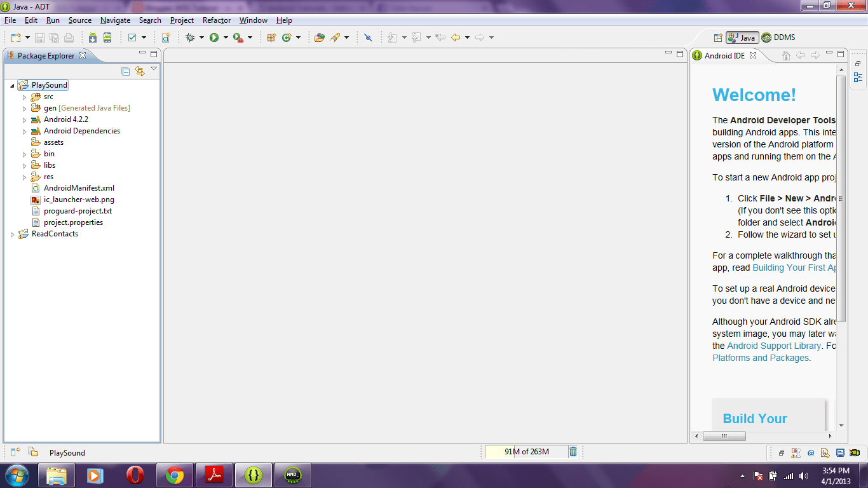868x488 pixels.
Task: Click the Debug bug icon
Action: (189, 37)
